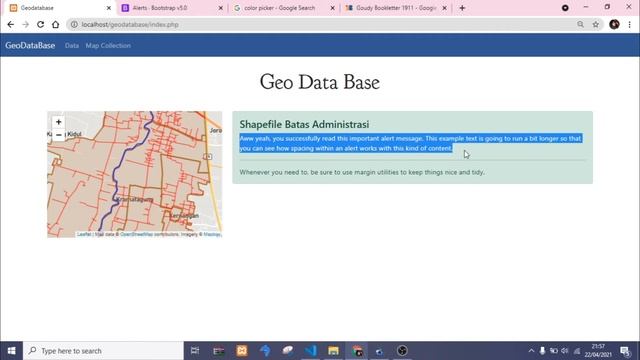Screen dimensions: 640x360
Task: Open the taskbar clock and date
Action: 598,351
